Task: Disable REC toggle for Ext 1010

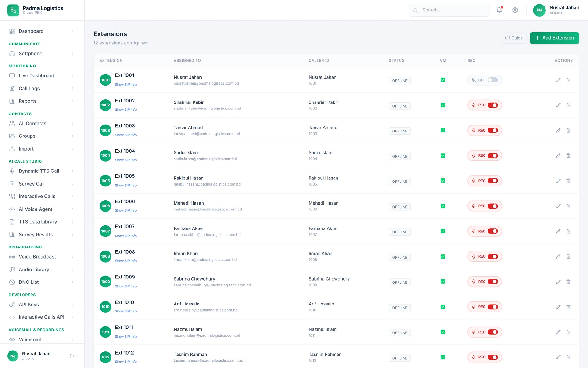Action: (493, 307)
